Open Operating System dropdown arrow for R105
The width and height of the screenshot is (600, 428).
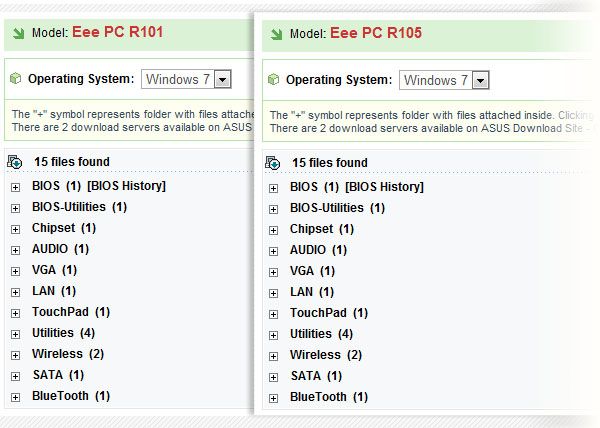coord(480,81)
